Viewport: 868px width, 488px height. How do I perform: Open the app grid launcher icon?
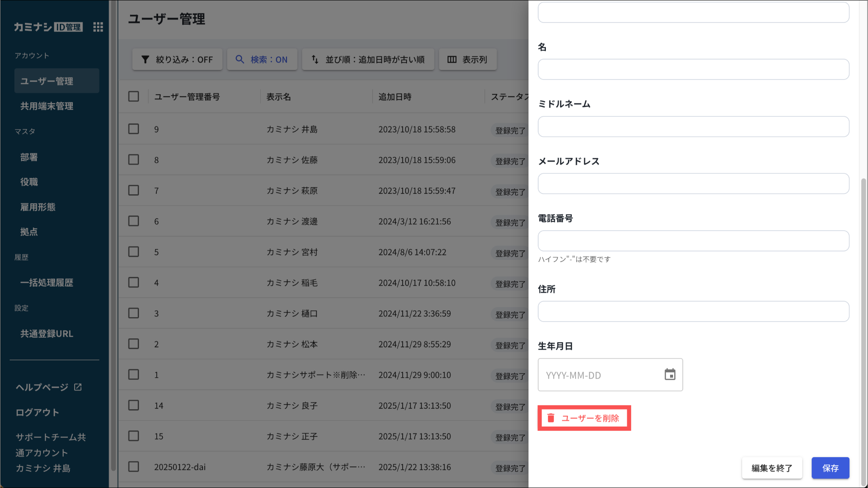point(98,27)
